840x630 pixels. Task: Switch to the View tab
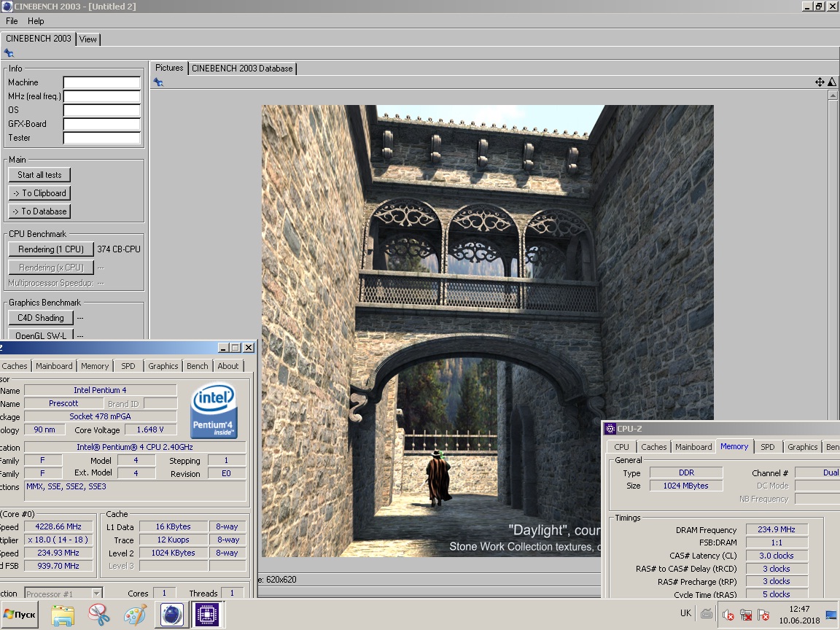tap(87, 39)
